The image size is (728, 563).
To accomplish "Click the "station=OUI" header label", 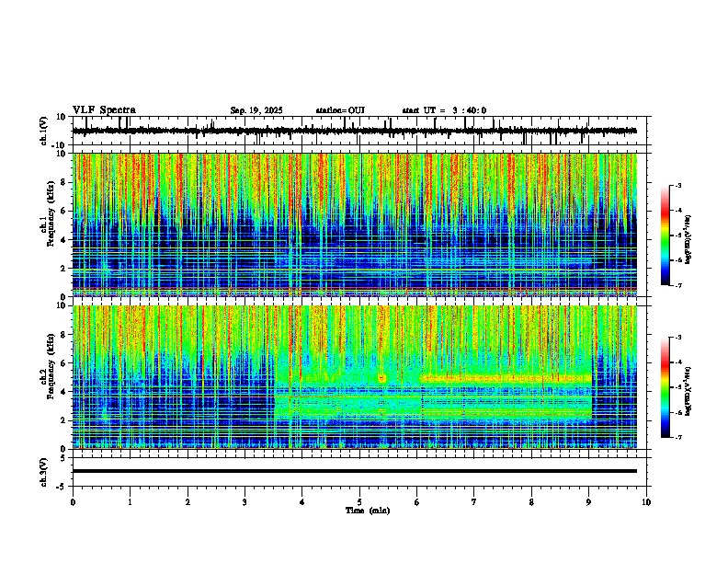I will click(x=340, y=110).
